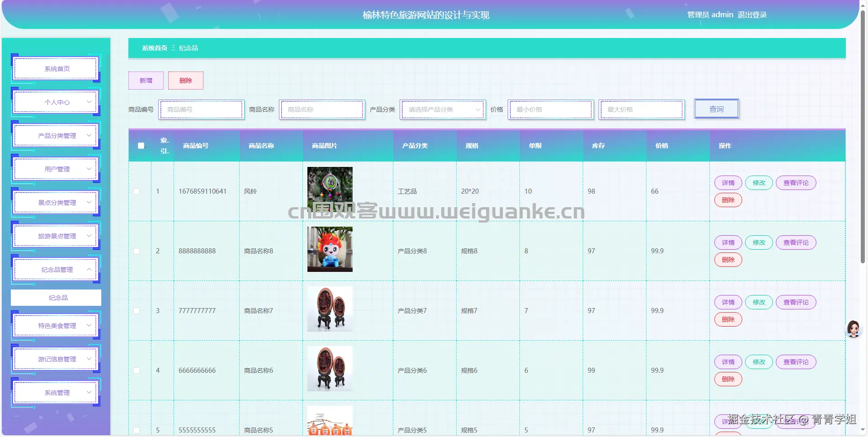Click 删除 for row 商品名称8

(x=728, y=260)
